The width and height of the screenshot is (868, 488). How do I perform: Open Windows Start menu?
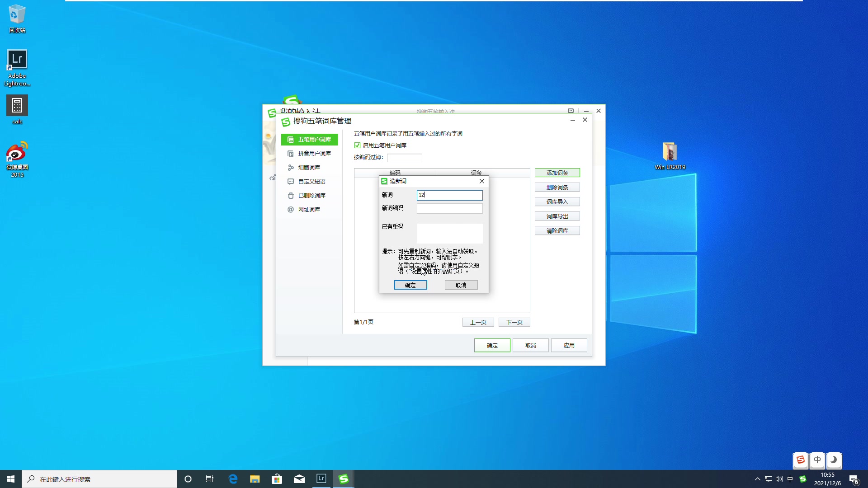click(11, 479)
